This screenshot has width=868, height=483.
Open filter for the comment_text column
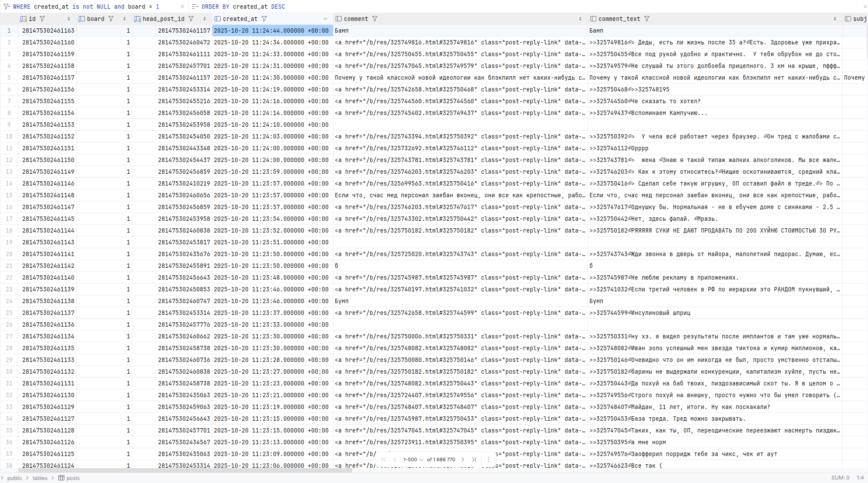pos(647,19)
